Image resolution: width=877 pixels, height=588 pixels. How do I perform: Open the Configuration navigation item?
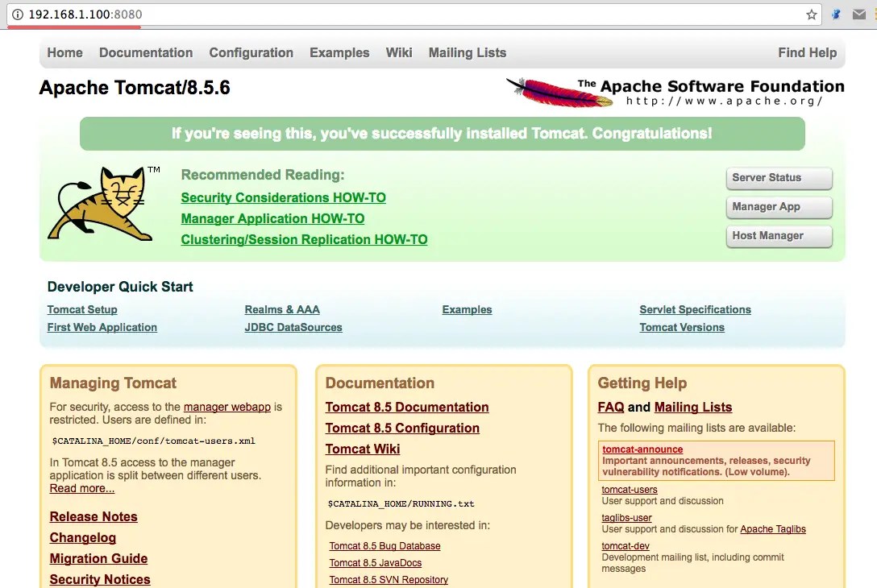pos(251,52)
